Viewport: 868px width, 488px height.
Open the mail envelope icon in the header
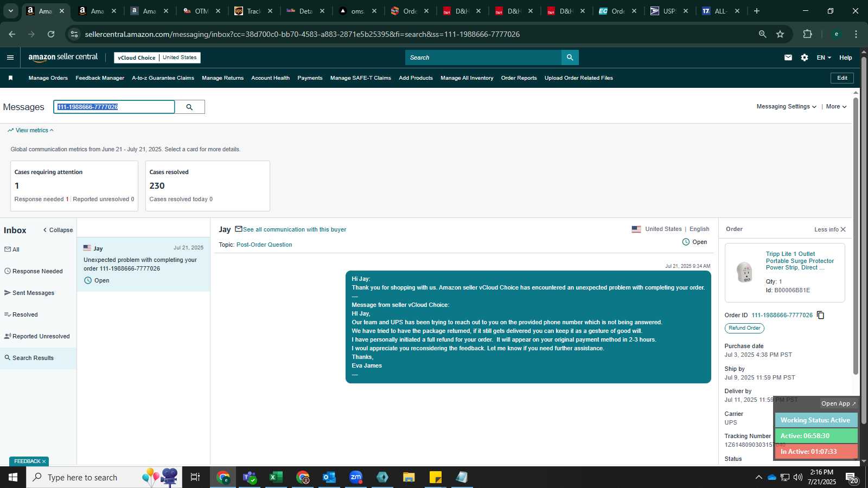[x=788, y=57]
